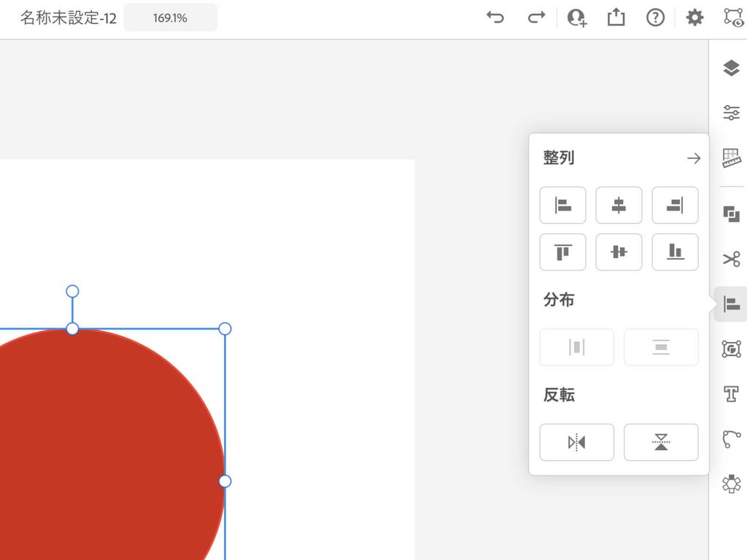Open the share and export menu
The height and width of the screenshot is (560, 747).
point(616,17)
